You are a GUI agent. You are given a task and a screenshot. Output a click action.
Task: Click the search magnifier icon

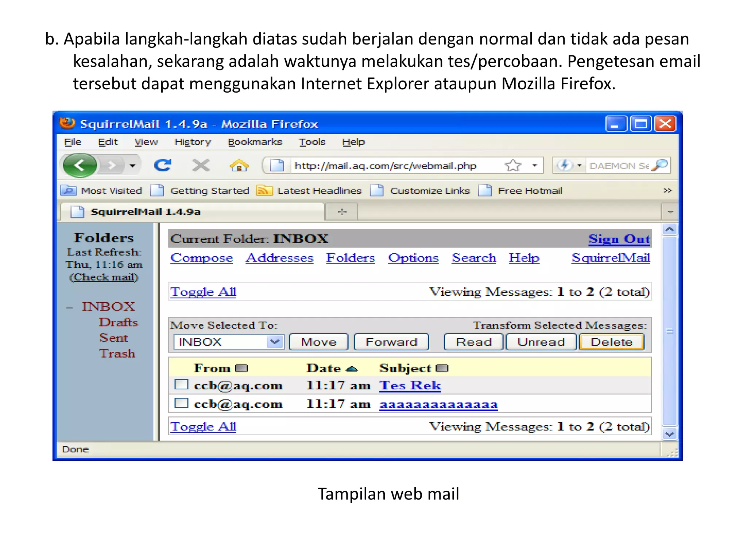[x=660, y=166]
